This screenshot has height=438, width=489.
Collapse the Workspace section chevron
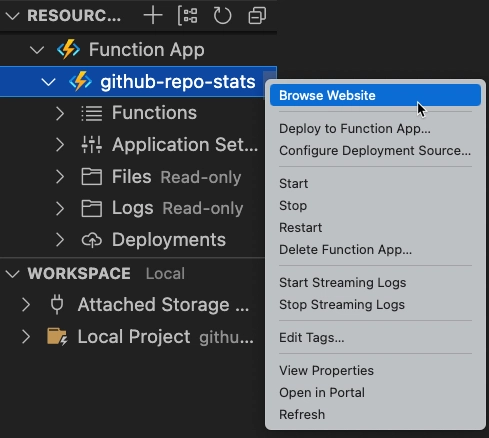(13, 274)
